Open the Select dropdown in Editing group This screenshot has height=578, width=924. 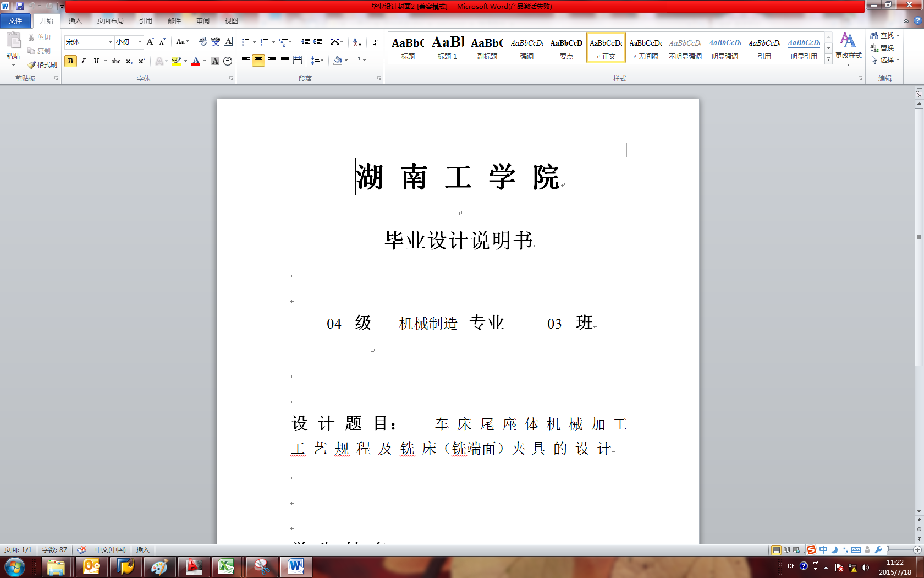[885, 60]
